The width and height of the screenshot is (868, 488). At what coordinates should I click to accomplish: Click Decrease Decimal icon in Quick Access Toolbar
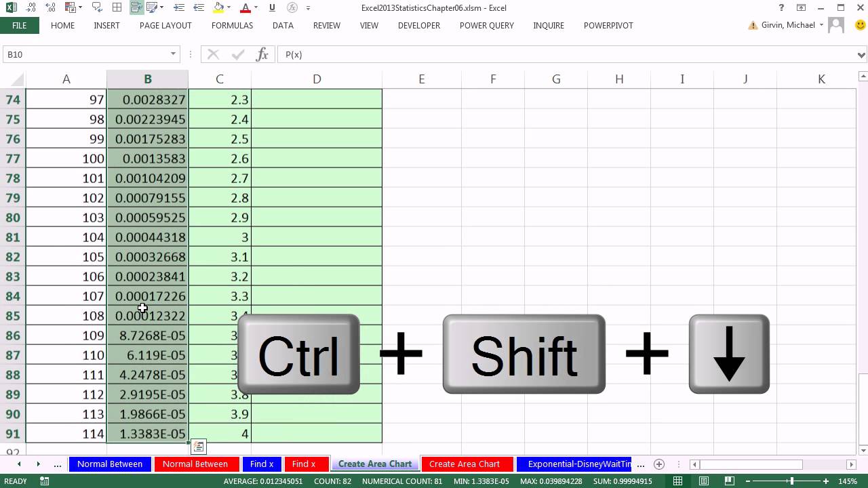(x=31, y=7)
